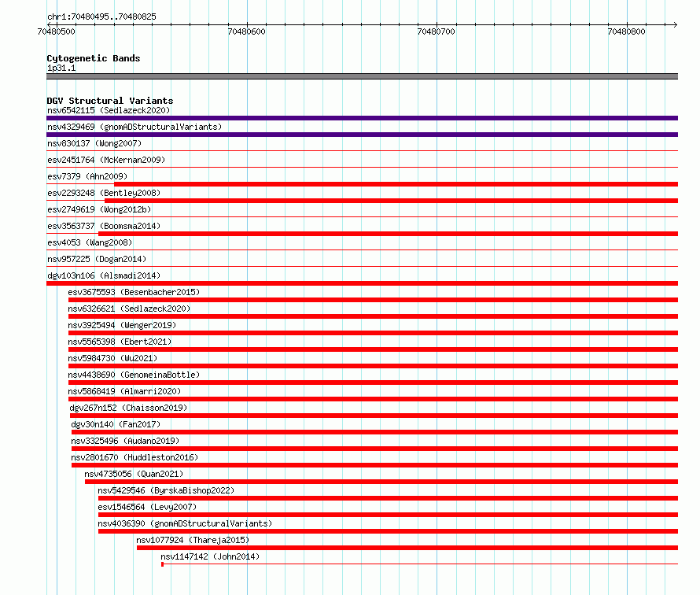Click the nsv4036390 (gnomADStructuralVariants) label
The image size is (700, 595).
tap(185, 523)
